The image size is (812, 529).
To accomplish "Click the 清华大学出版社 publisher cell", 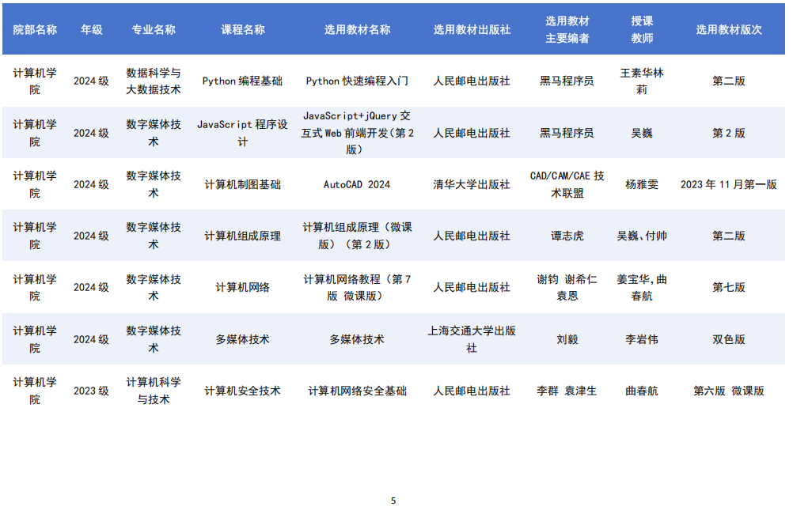I will [x=472, y=184].
